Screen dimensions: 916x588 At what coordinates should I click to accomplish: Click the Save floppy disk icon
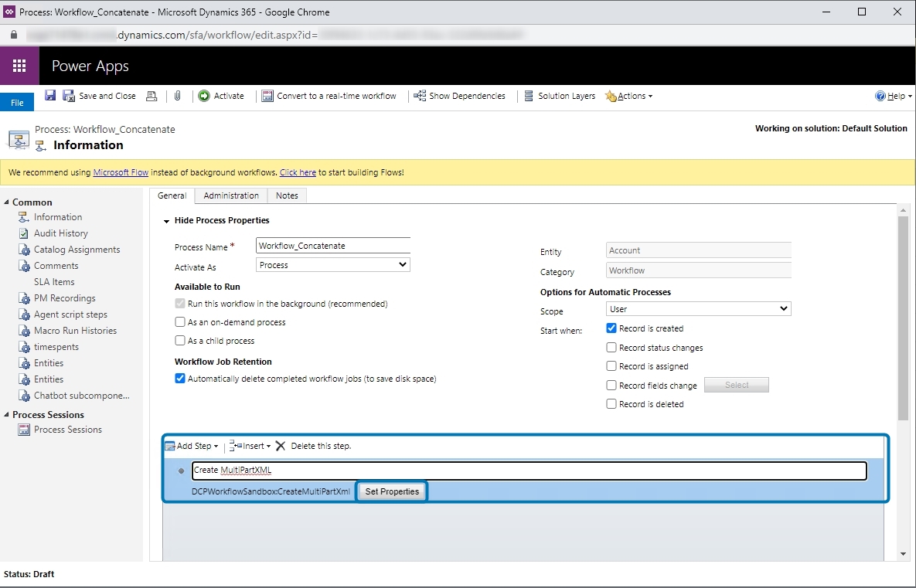(x=50, y=95)
